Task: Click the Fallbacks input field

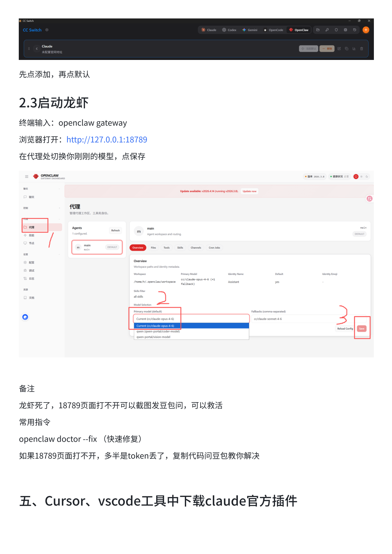Action: (309, 319)
